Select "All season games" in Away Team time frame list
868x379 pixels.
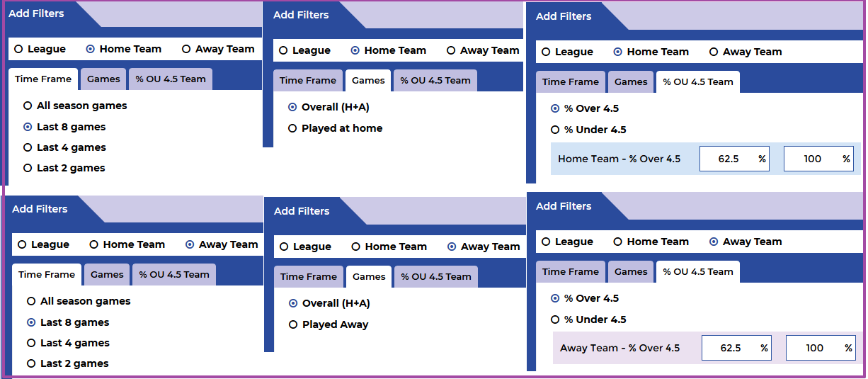pyautogui.click(x=79, y=301)
